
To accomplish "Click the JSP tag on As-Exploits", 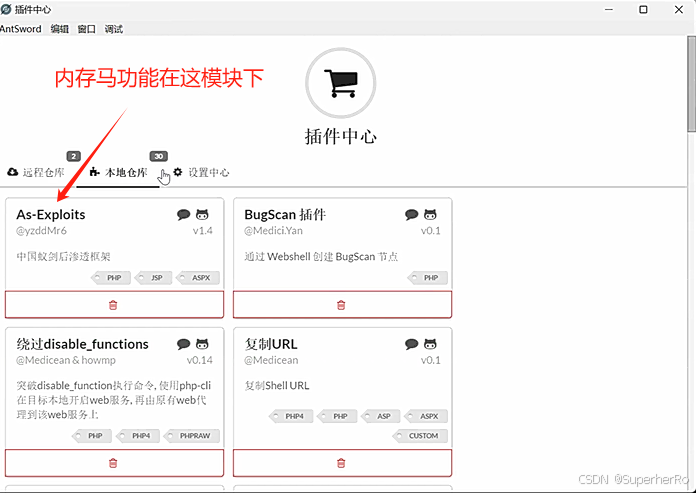I will [153, 278].
